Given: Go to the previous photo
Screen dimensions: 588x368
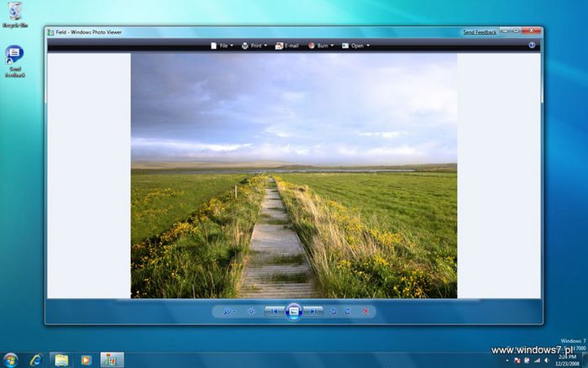Looking at the screenshot, I should [274, 312].
